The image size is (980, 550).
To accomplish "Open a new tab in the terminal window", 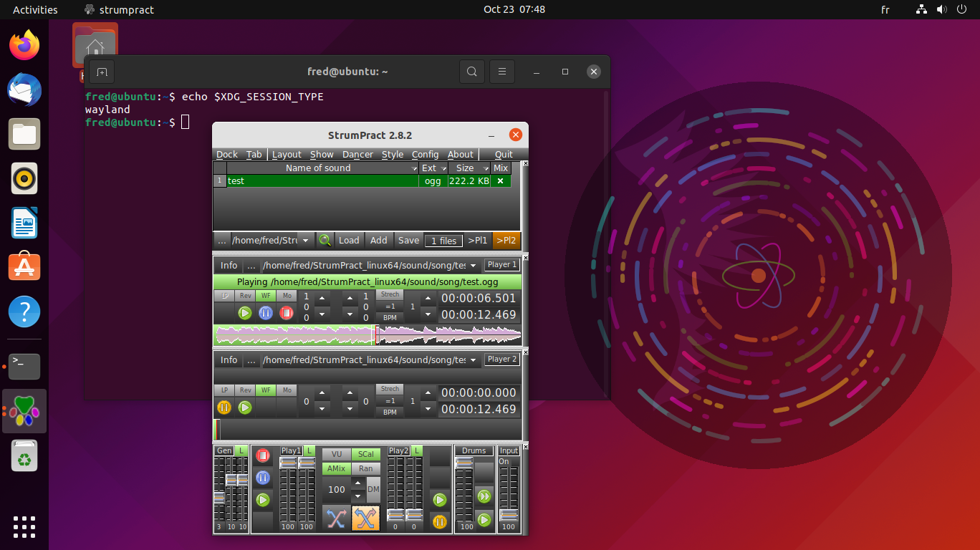I will [102, 72].
